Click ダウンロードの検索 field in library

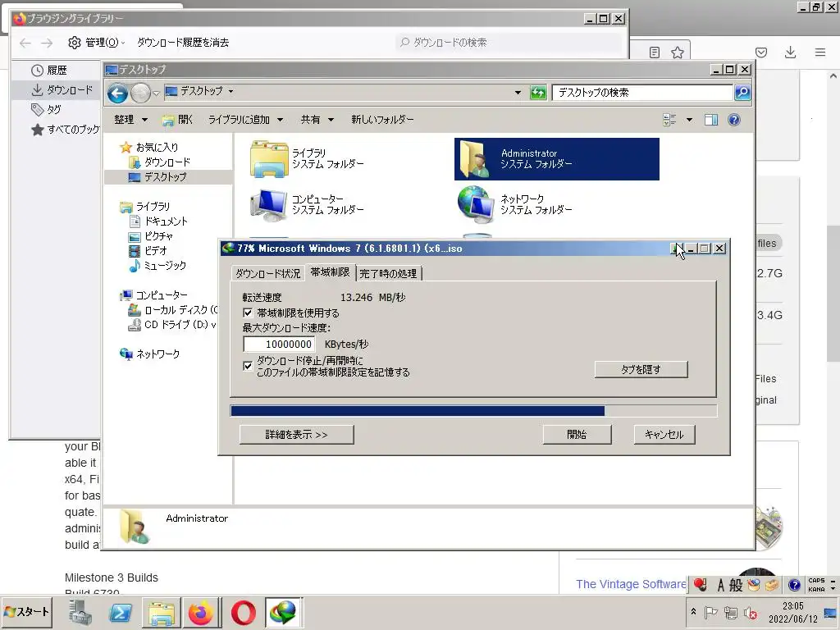point(509,43)
